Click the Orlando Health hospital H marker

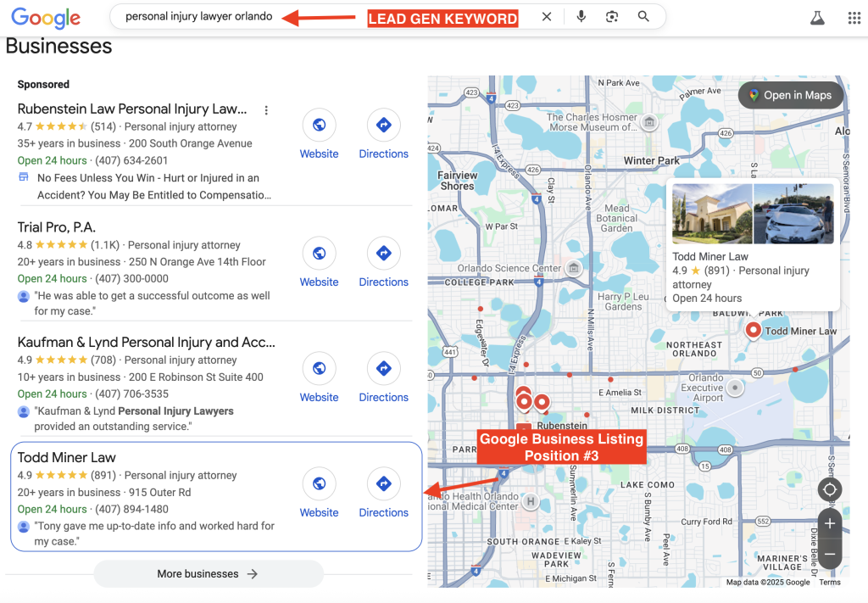531,502
